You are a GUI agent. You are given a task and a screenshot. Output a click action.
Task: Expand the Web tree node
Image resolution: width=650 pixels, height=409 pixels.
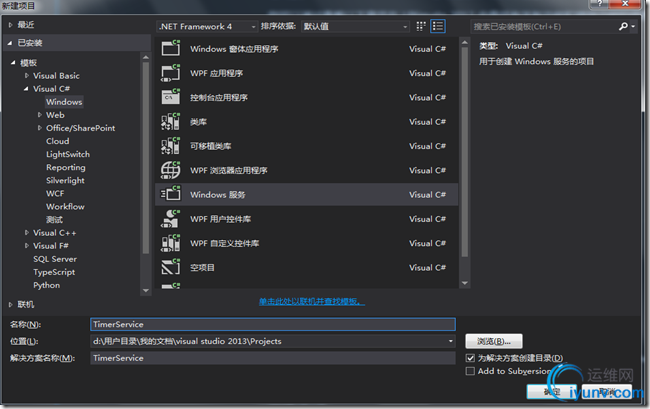coord(40,115)
